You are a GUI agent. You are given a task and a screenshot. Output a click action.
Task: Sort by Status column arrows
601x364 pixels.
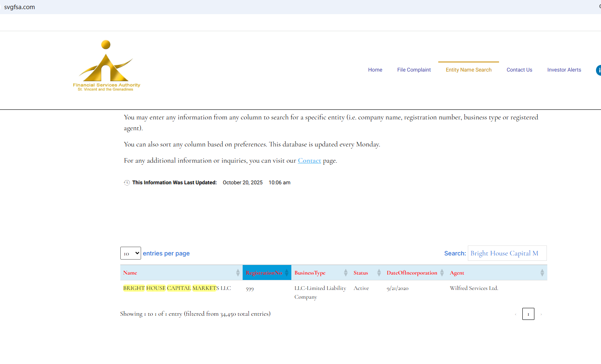[x=379, y=273]
